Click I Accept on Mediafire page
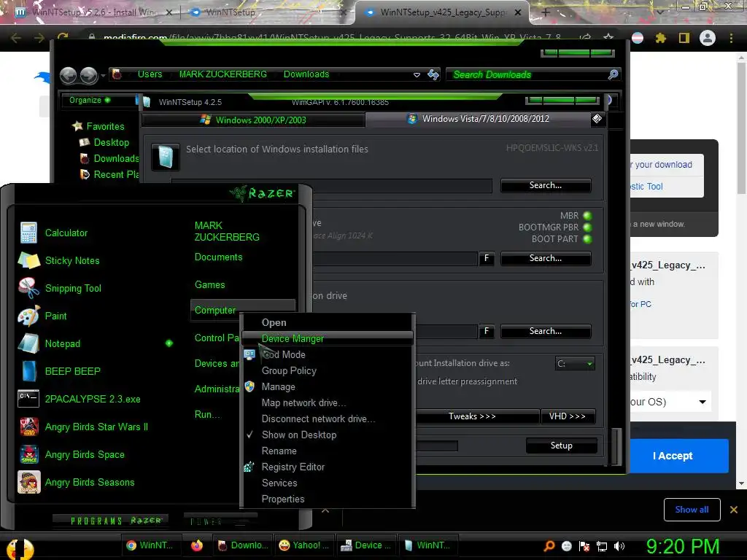 click(672, 456)
